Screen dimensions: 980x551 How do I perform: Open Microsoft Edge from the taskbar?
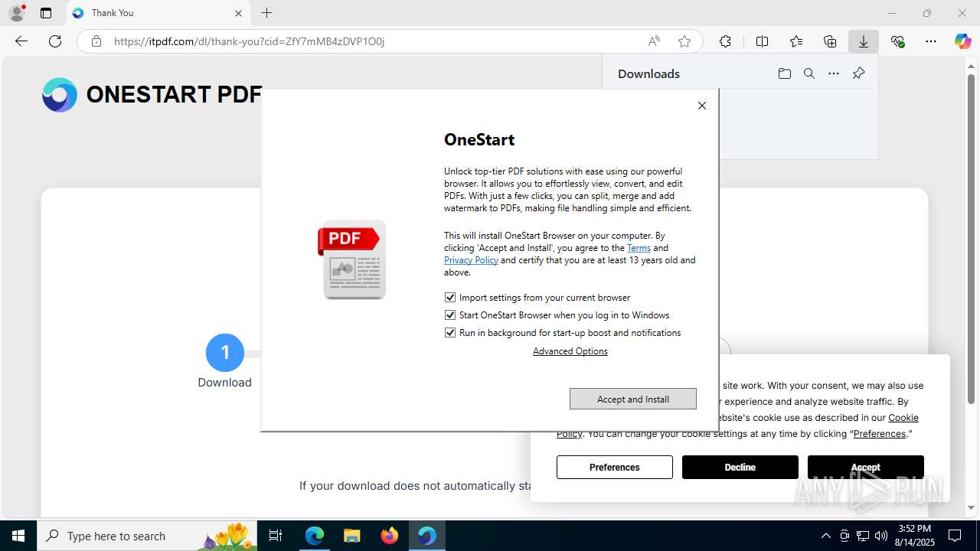point(315,536)
